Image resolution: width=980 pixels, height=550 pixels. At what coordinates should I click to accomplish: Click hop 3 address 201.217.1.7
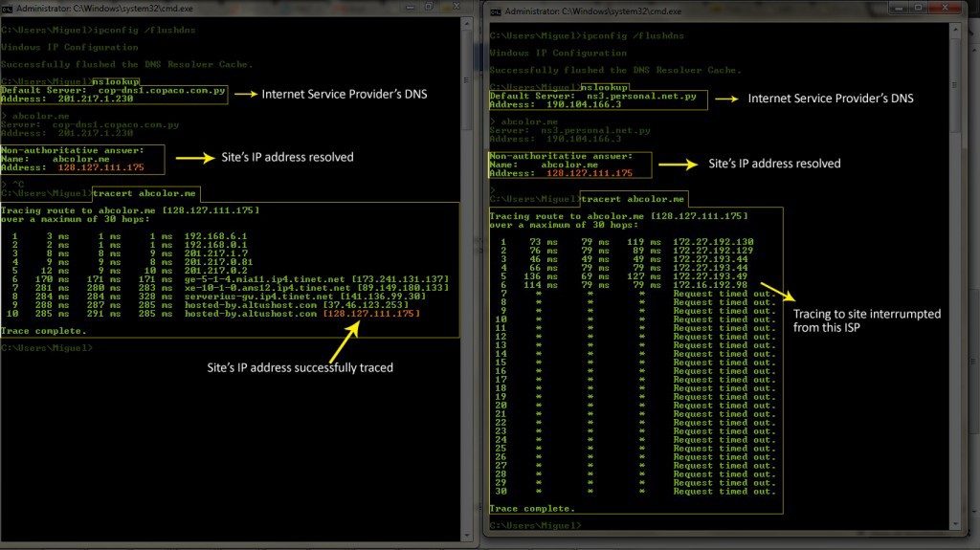tap(215, 253)
